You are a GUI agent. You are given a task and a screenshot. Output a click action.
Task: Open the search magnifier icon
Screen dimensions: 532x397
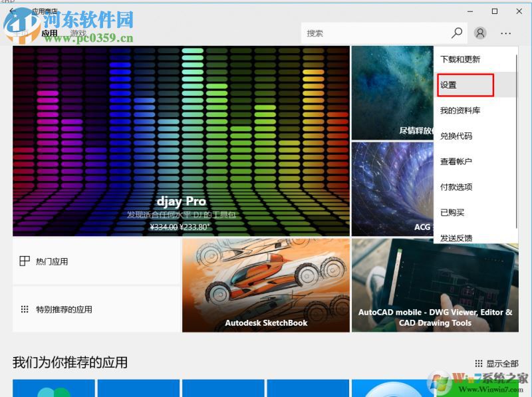coord(458,32)
